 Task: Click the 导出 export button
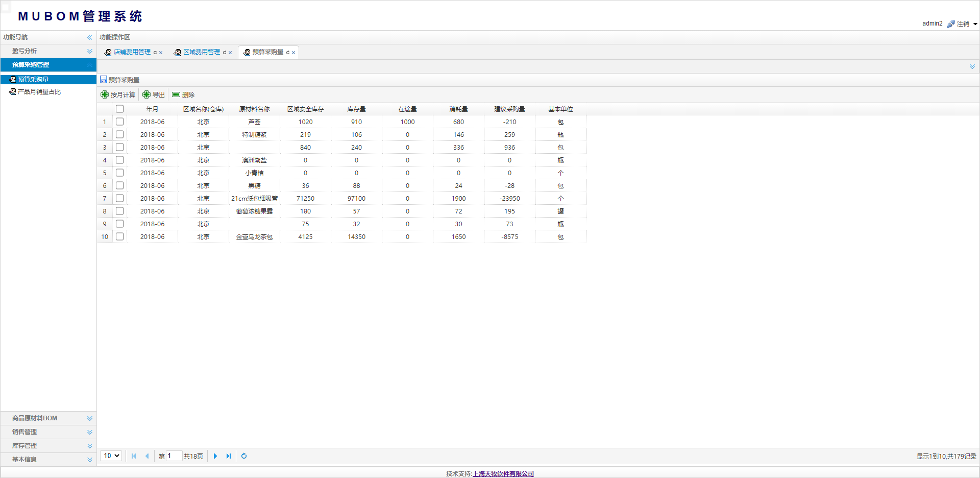coord(154,94)
